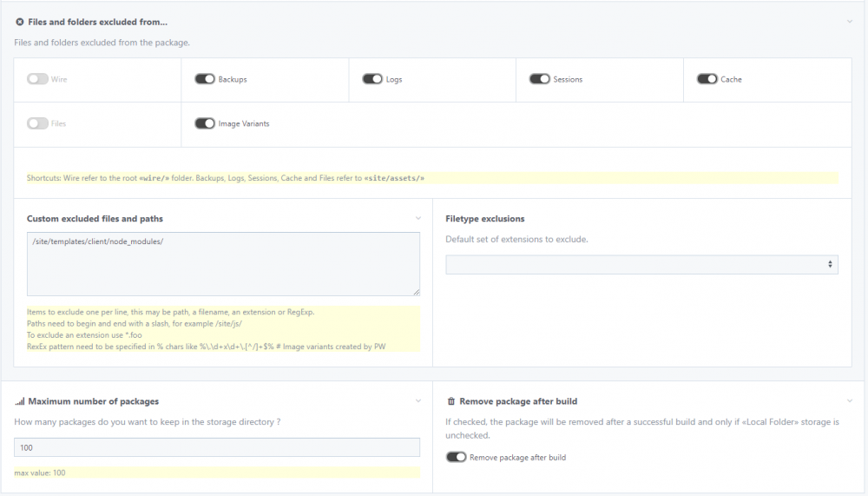Click the Maximum number of packages heading

click(93, 401)
